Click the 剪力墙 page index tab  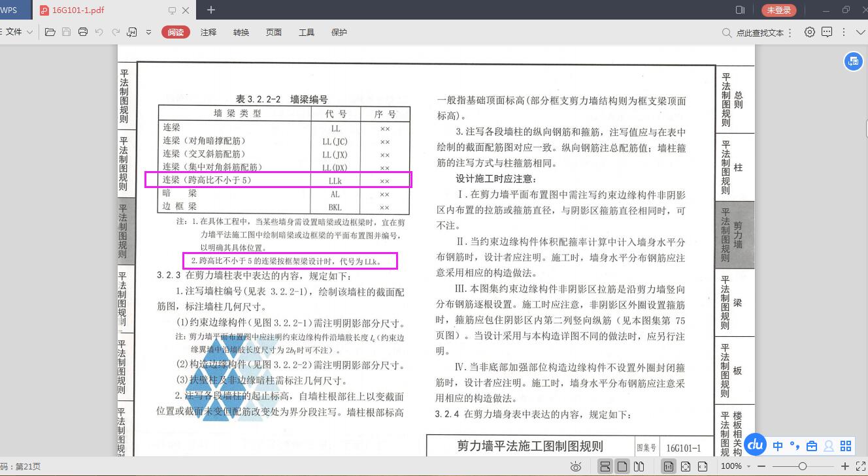pos(735,234)
